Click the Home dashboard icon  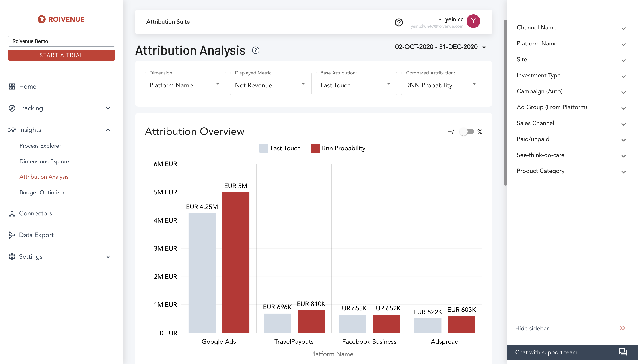point(12,87)
